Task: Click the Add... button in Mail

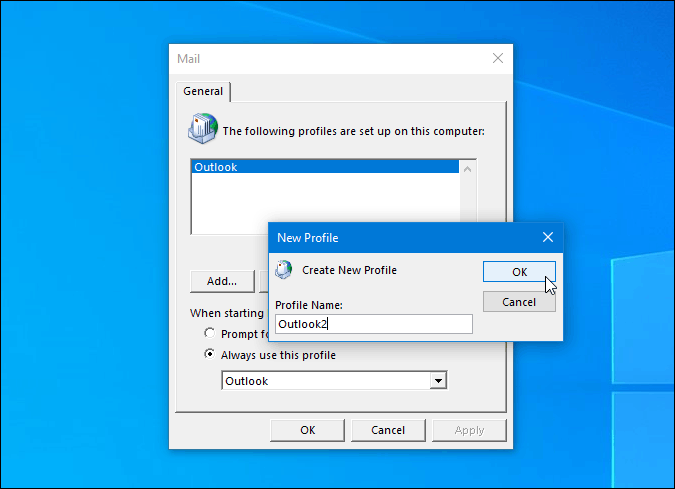Action: point(222,281)
